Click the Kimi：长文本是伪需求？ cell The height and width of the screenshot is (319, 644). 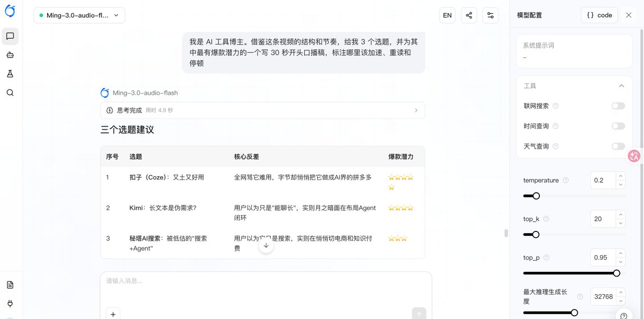(163, 208)
